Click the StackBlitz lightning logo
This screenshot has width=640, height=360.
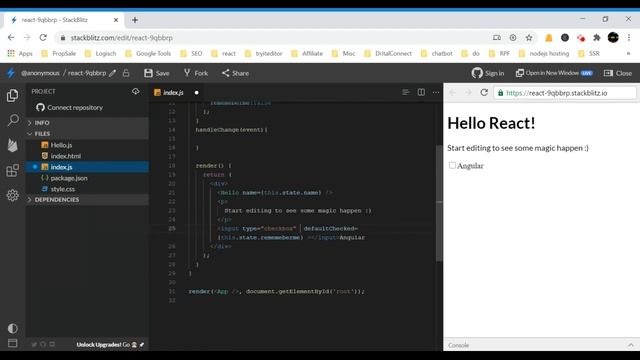tap(11, 73)
